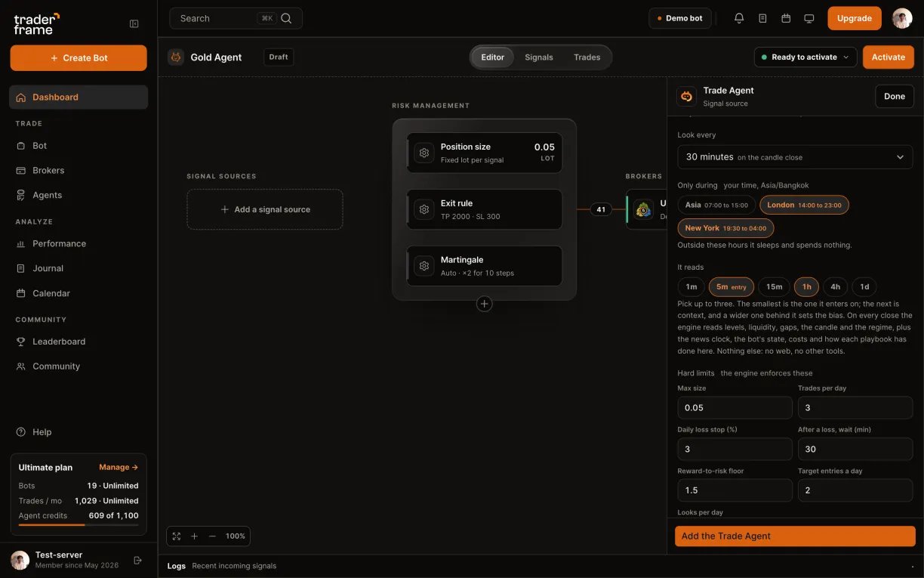Click the Trades per day field
This screenshot has width=924, height=578.
(855, 407)
